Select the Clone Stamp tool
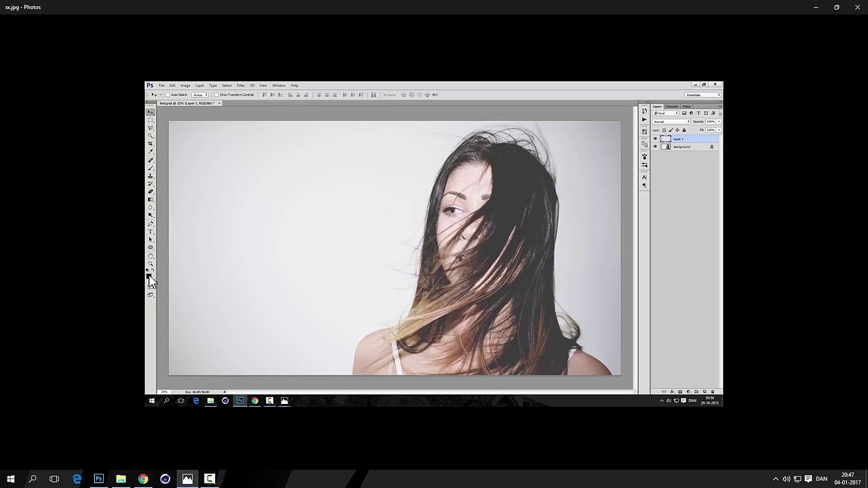This screenshot has height=488, width=868. pyautogui.click(x=151, y=176)
